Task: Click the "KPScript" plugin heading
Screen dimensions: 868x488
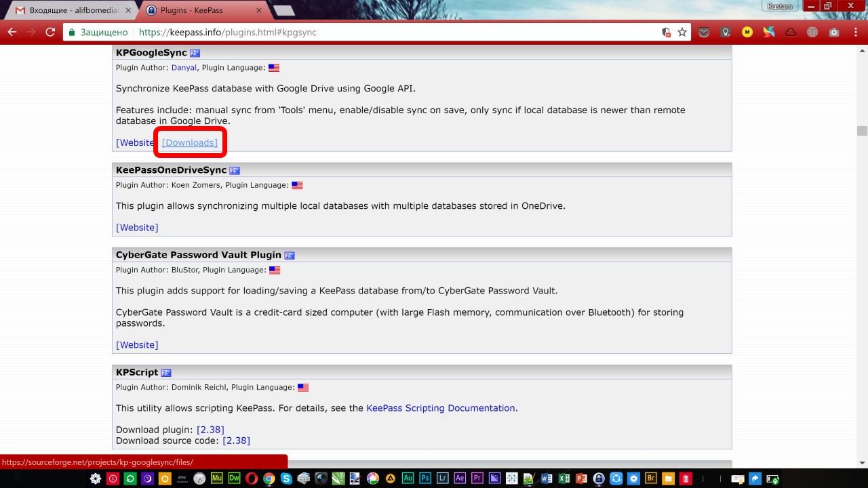Action: point(137,372)
